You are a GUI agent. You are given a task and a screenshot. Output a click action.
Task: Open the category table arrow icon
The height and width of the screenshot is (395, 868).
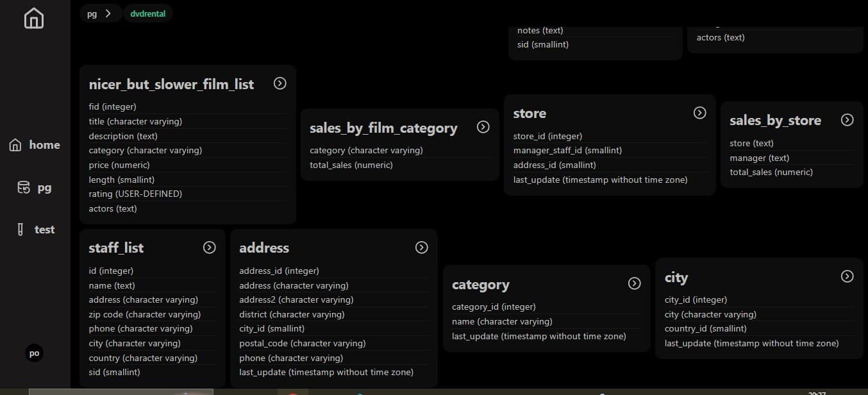635,283
